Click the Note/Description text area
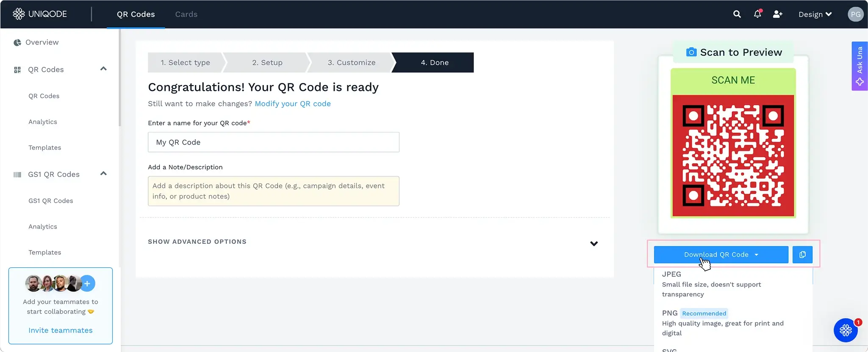Screen dimensions: 868x352 [x=274, y=191]
